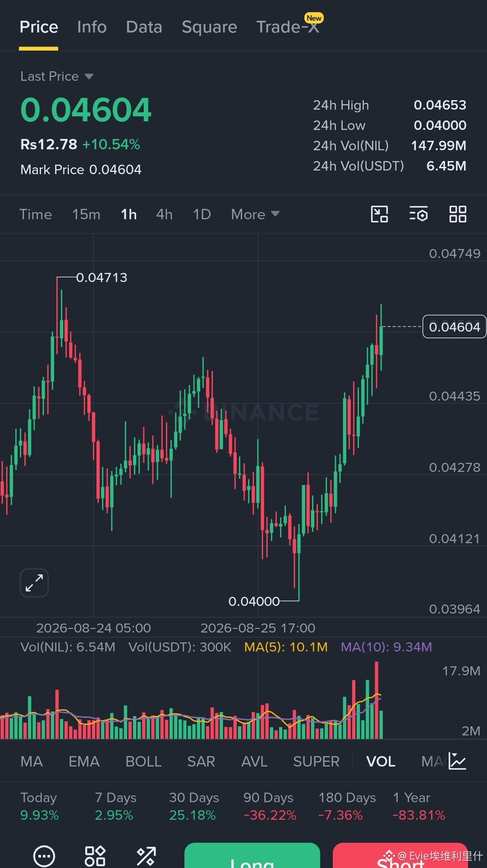The image size is (487, 868).
Task: Tap the 1 Year -83.81% performance
Action: (x=419, y=806)
